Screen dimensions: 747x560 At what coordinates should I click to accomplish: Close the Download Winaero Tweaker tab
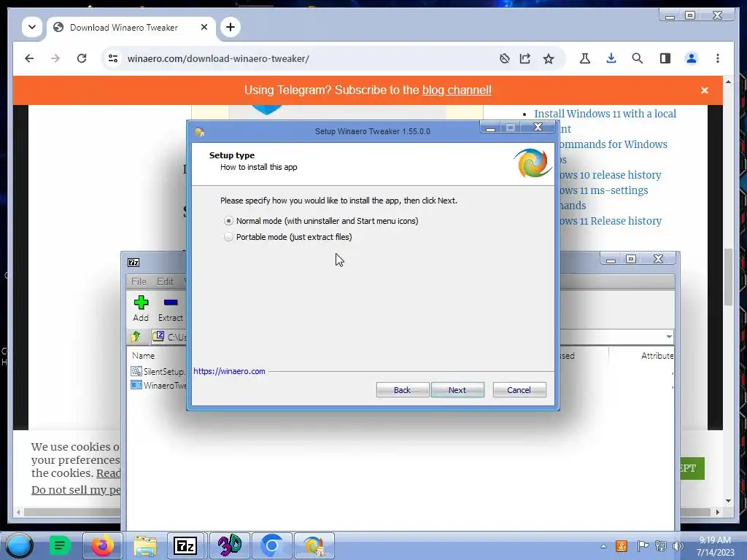point(204,27)
